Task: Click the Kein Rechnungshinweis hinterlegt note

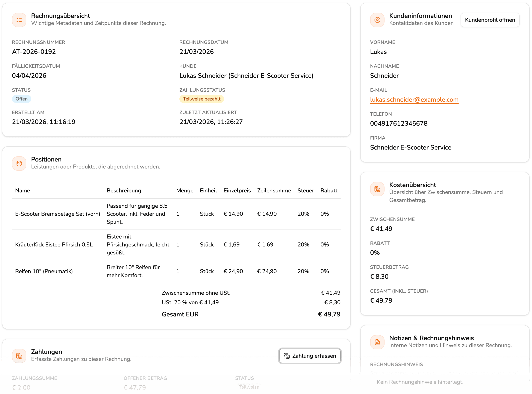Action: (x=420, y=382)
